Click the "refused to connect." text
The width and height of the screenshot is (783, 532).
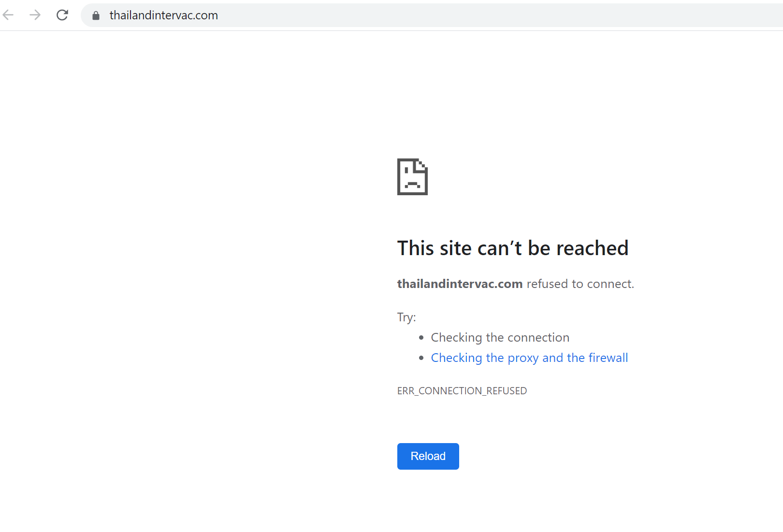point(580,284)
